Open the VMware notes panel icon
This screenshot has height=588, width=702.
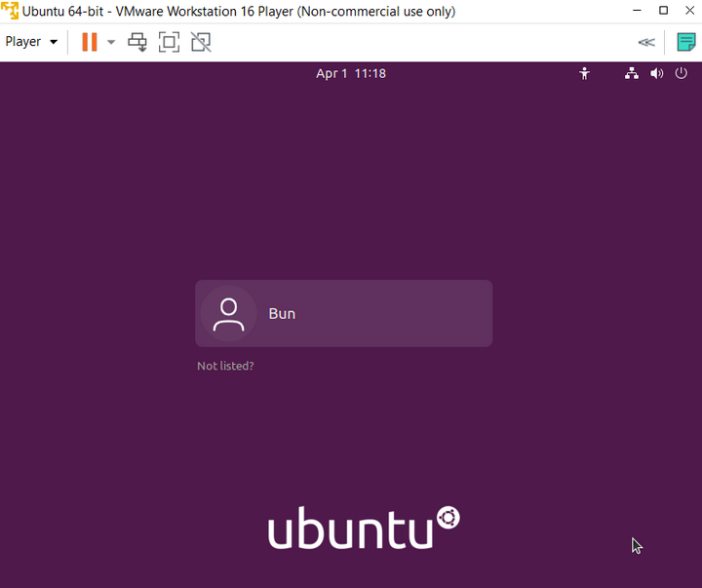[x=685, y=42]
